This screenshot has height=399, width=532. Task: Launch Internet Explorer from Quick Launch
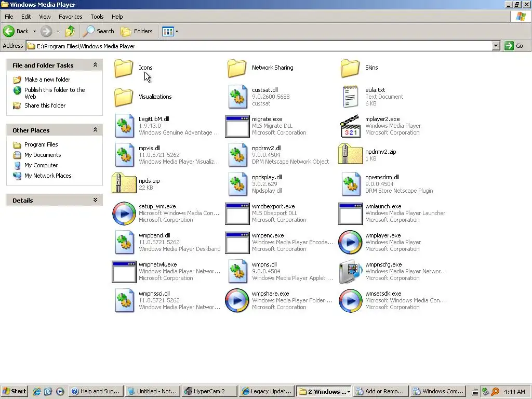[37, 392]
